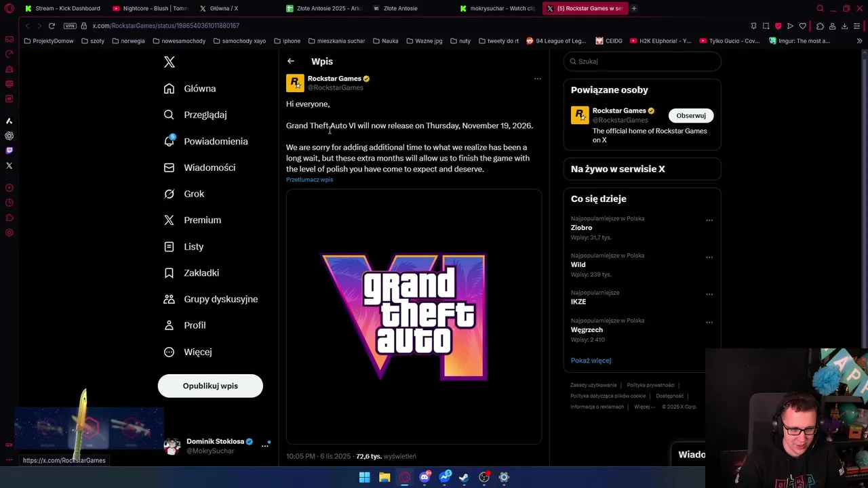Open the downloads icon in browser toolbar
This screenshot has width=868, height=488.
[844, 26]
